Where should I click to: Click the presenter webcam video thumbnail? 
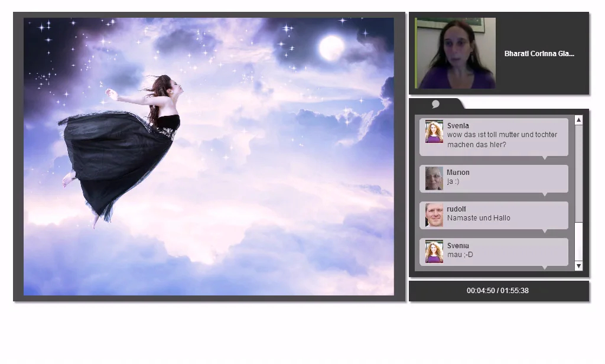[x=456, y=53]
